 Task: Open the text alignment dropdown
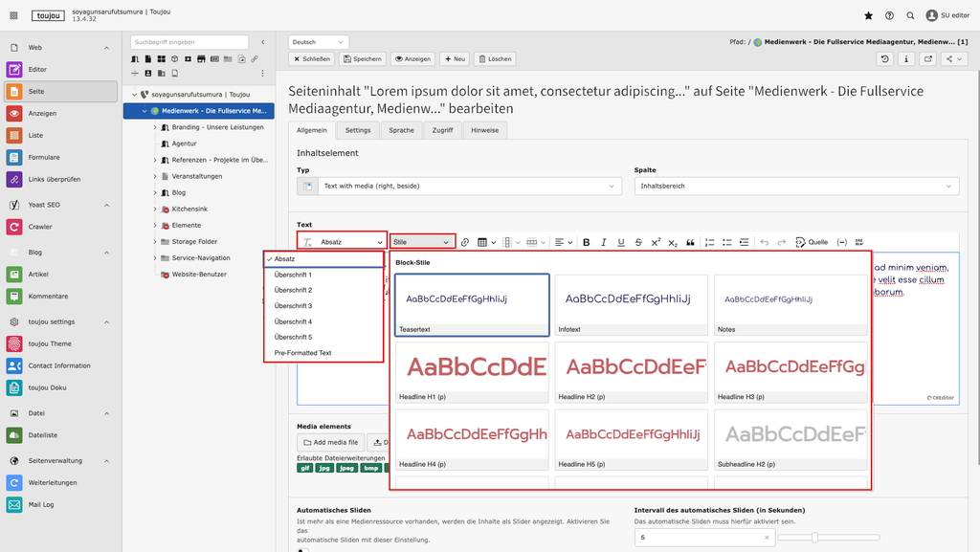(563, 242)
